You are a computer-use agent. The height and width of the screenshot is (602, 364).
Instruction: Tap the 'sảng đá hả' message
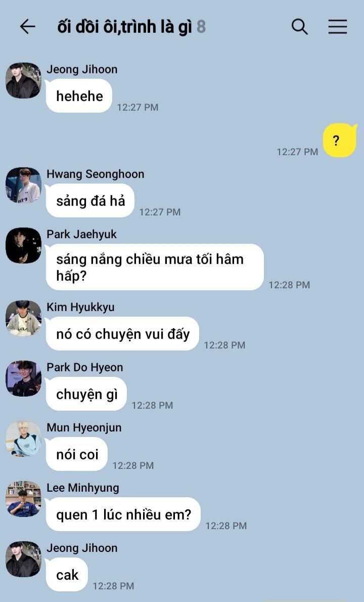click(90, 201)
